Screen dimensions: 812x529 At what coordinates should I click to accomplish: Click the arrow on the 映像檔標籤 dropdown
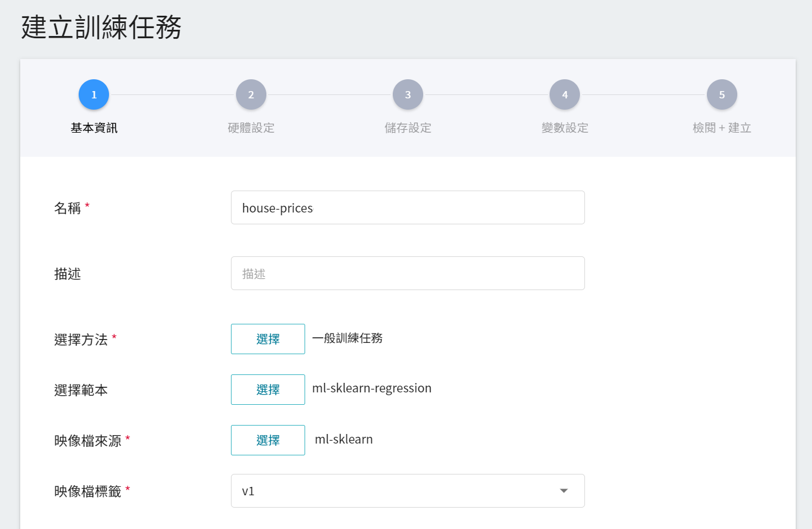coord(564,491)
